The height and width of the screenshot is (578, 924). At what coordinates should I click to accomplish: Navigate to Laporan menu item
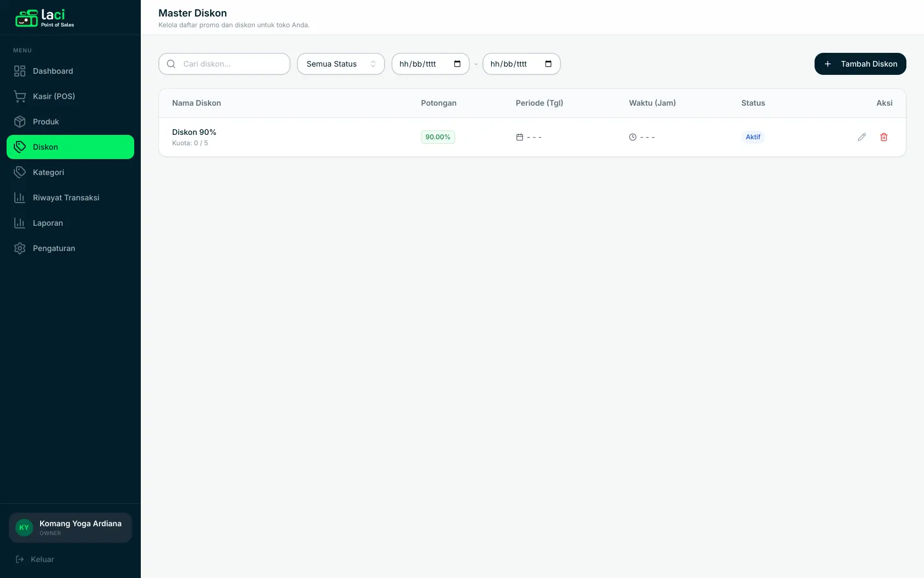(x=70, y=223)
